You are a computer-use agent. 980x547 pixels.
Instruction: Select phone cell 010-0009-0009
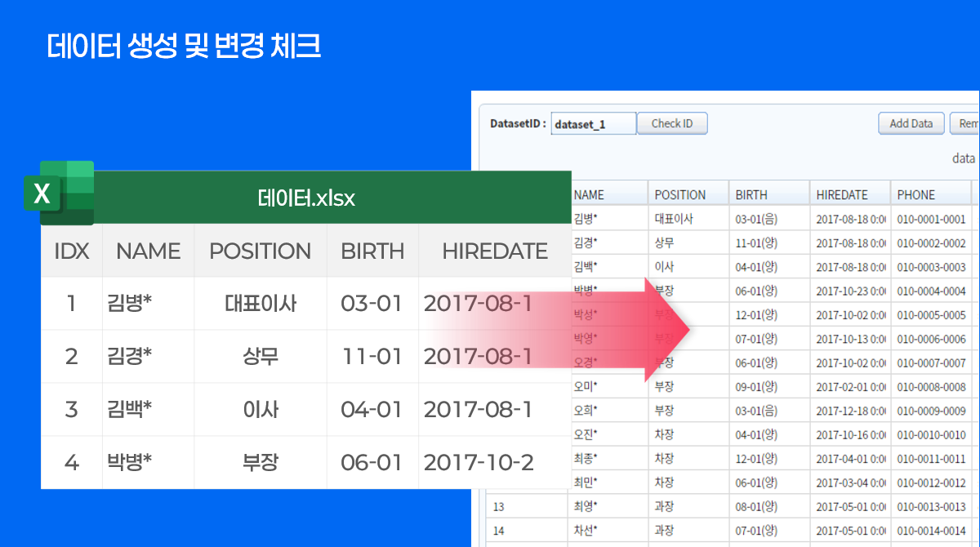[932, 411]
